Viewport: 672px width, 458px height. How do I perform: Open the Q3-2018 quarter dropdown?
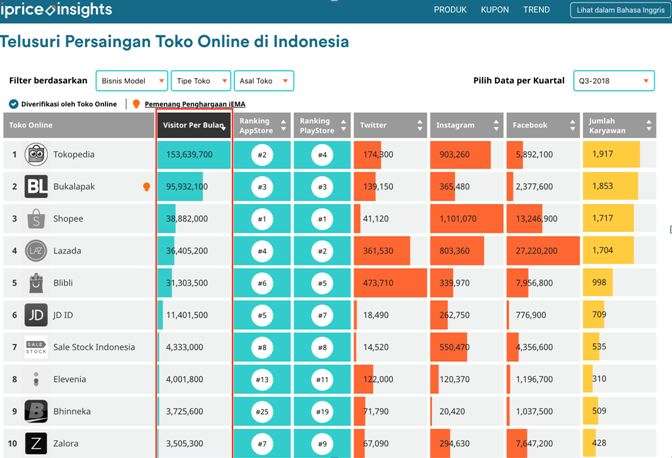[x=614, y=81]
